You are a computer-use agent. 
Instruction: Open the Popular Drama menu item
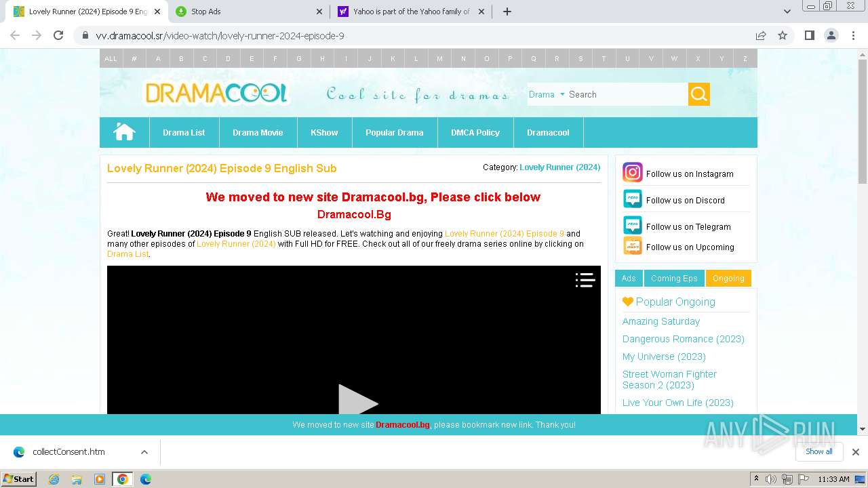click(395, 132)
